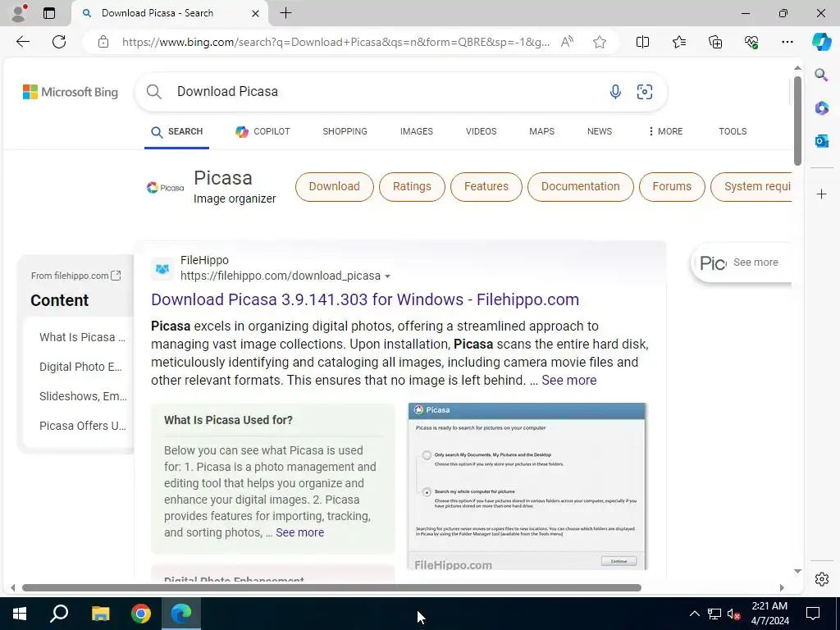The height and width of the screenshot is (630, 840).
Task: Launch Copilot from the Edge toolbar
Action: (821, 42)
